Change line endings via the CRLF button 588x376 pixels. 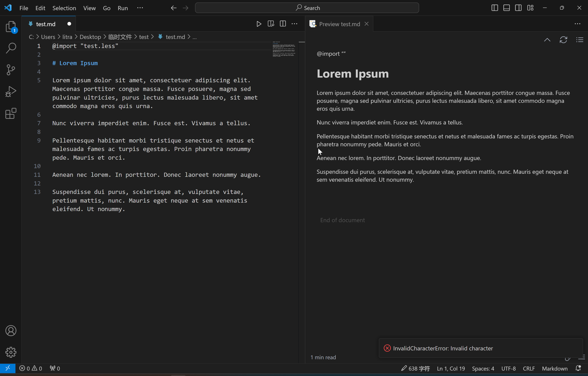(x=529, y=368)
